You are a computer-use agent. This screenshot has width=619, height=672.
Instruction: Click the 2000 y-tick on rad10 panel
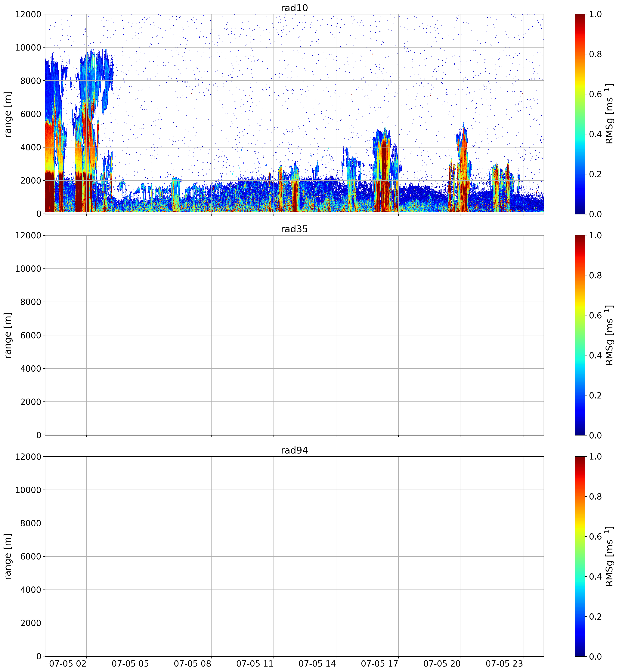tap(31, 181)
